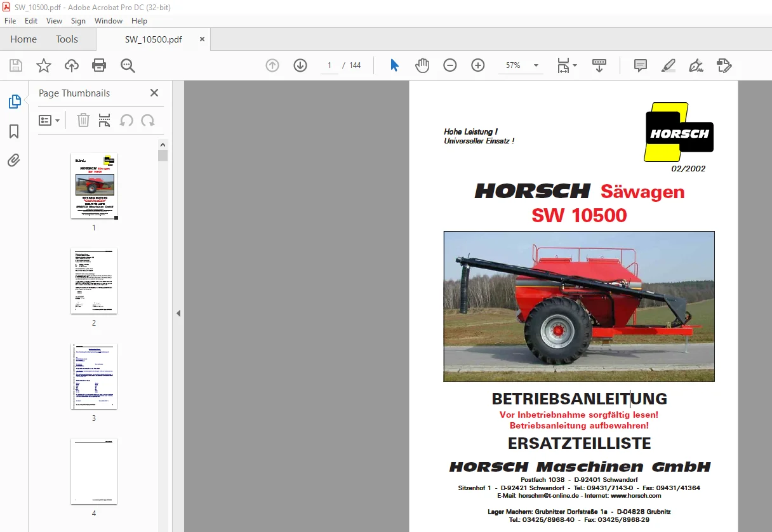Go to next page arrow
The width and height of the screenshot is (772, 532).
300,65
